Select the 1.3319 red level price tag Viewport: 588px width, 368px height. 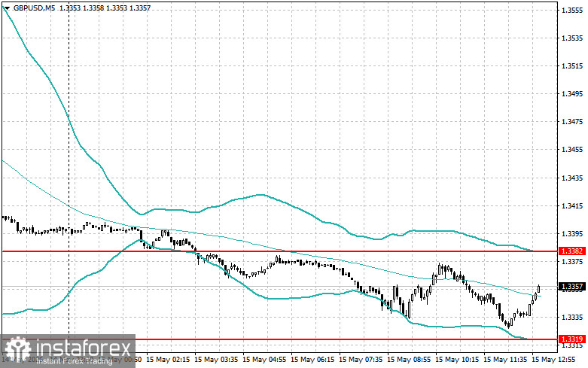tap(572, 339)
